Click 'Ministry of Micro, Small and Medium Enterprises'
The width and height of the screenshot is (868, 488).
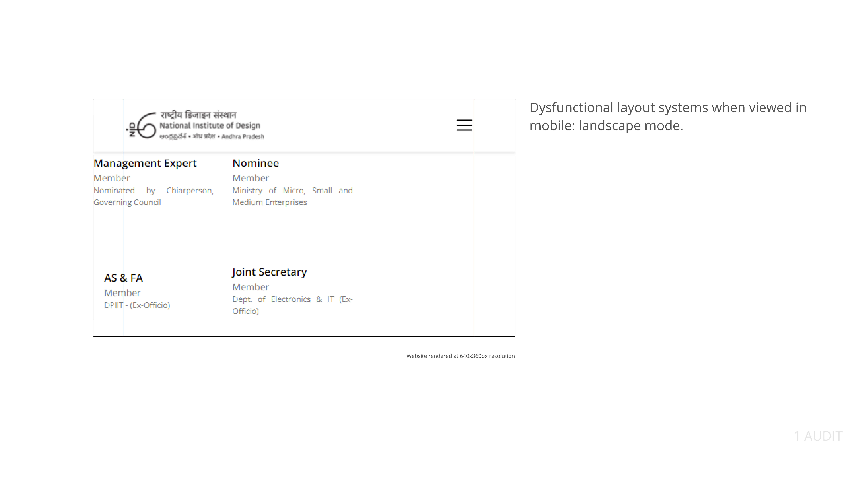293,196
